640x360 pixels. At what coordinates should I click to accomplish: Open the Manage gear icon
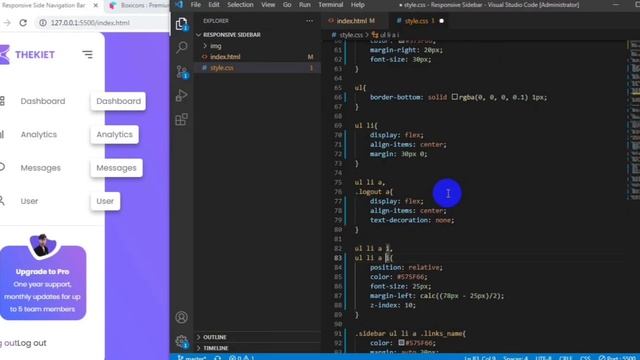coord(182,341)
